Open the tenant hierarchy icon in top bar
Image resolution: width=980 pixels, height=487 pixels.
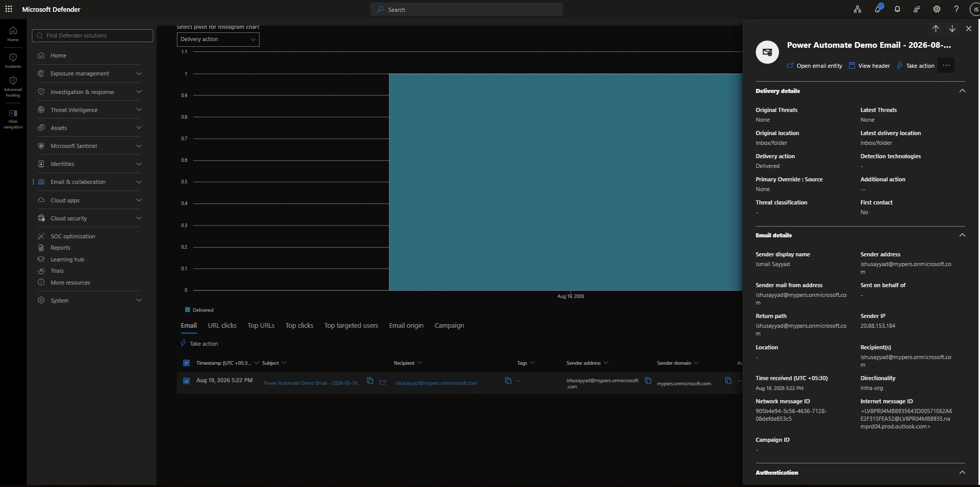click(858, 9)
